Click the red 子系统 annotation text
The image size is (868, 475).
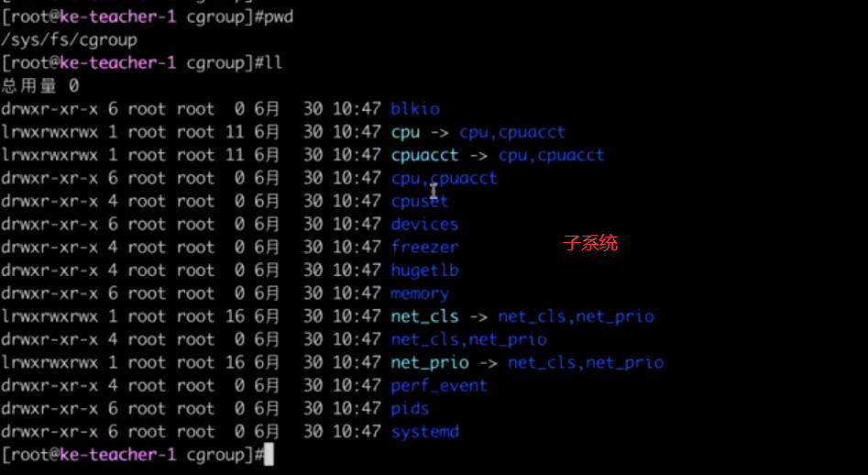[590, 242]
